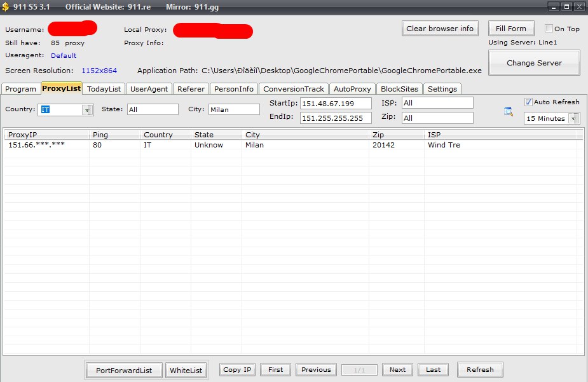Sort the list by the Ping column header
The width and height of the screenshot is (588, 382).
(114, 135)
